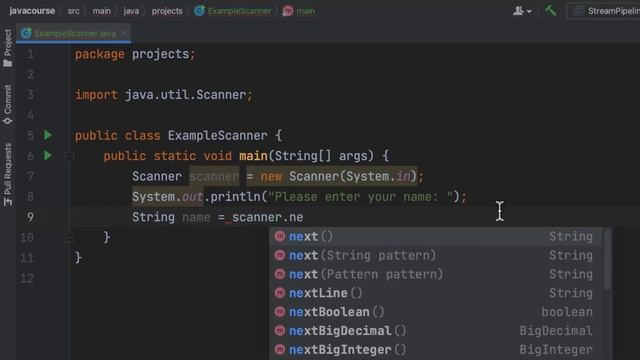Click println on line 8
The height and width of the screenshot is (360, 640).
click(x=236, y=197)
